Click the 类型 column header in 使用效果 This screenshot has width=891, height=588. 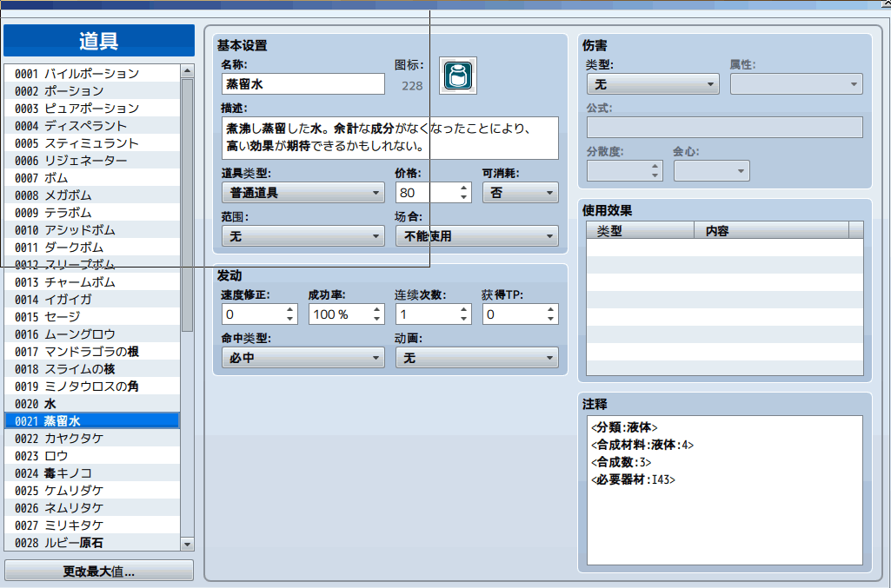tap(641, 230)
